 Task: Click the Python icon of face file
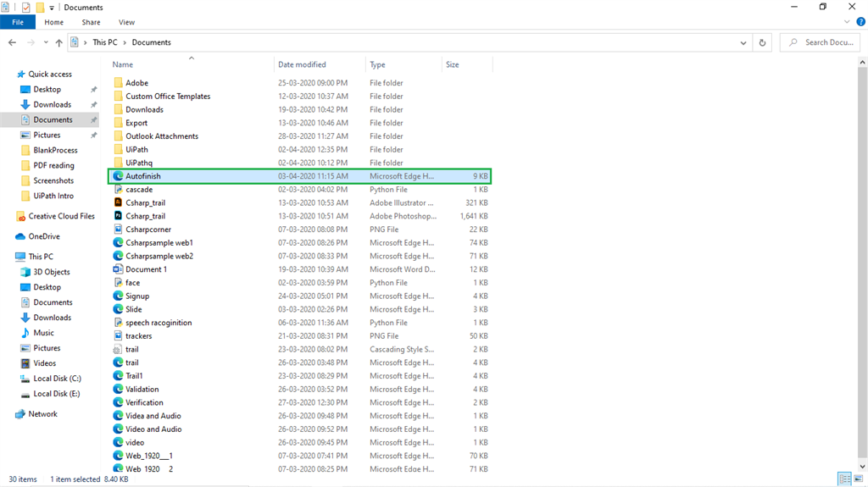tap(118, 282)
